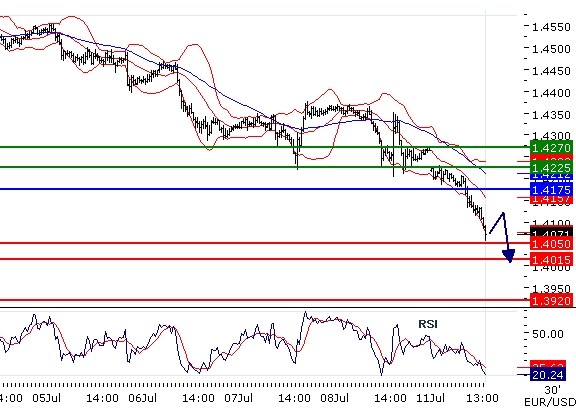Click the green 1.4270 resistance price label
The width and height of the screenshot is (576, 415).
(x=551, y=147)
